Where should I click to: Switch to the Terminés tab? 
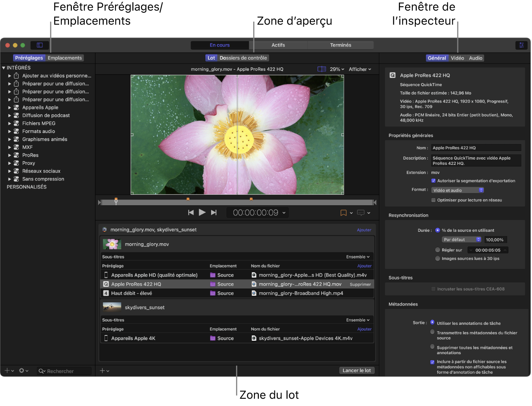pos(340,45)
